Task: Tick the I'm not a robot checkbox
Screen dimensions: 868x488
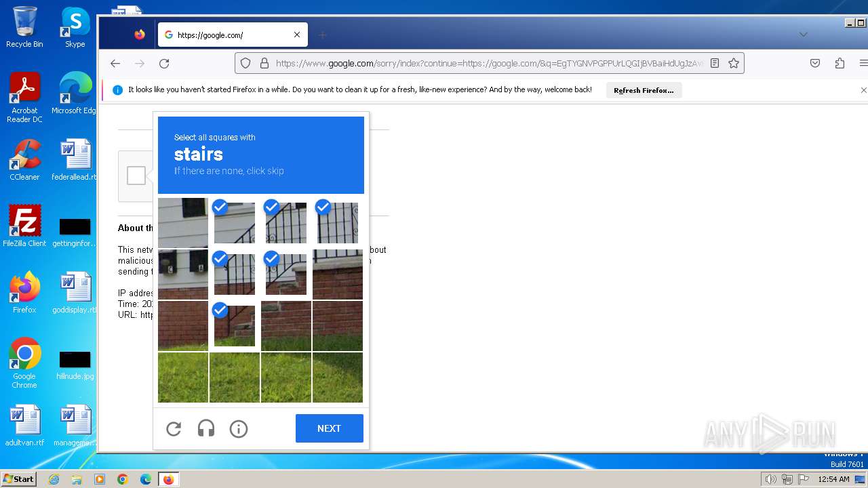Action: (x=136, y=176)
